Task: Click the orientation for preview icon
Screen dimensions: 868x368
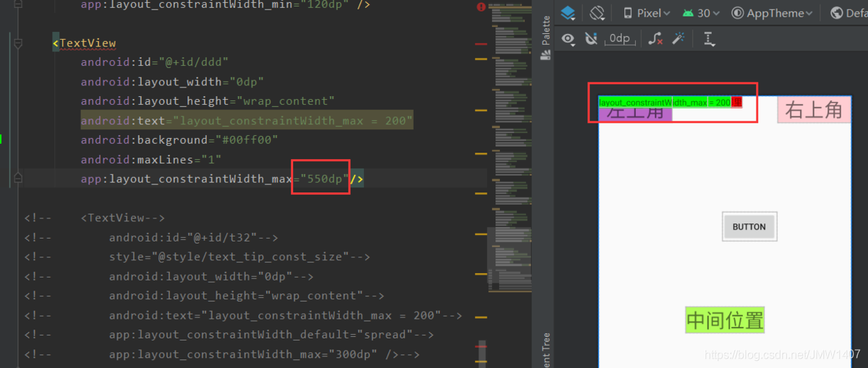Action: point(597,13)
